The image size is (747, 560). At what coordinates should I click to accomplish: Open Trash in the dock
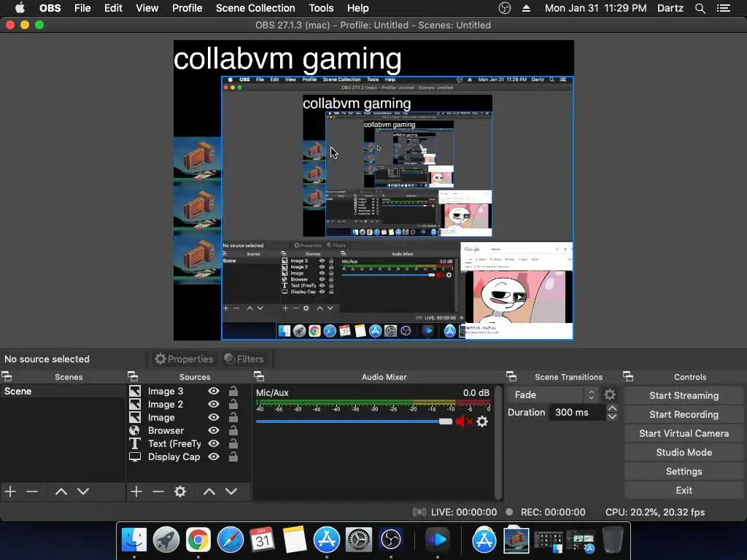pos(613,540)
